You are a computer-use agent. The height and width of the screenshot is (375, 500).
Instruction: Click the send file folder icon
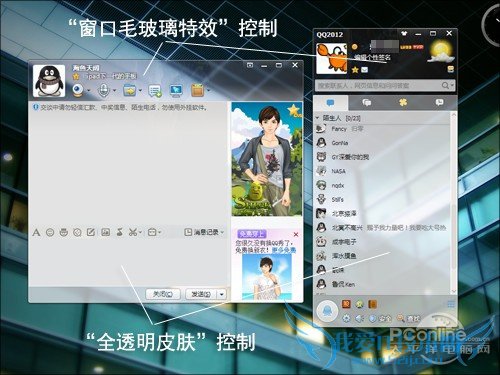[x=129, y=90]
